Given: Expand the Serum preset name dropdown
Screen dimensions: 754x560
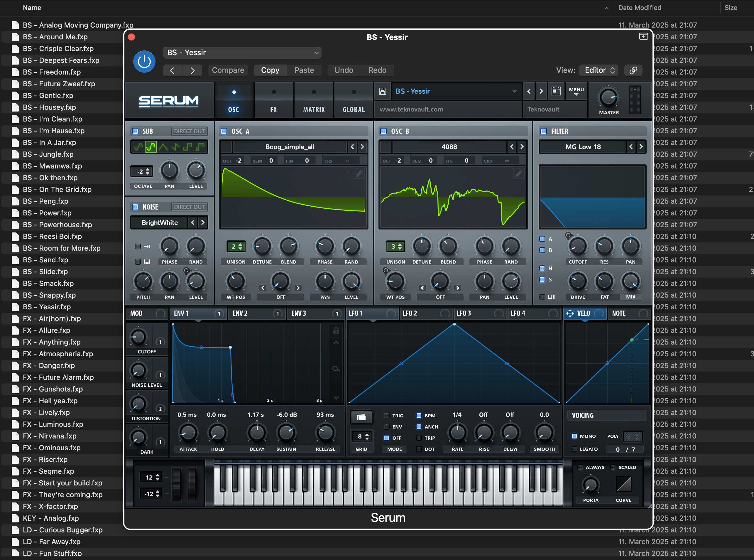Looking at the screenshot, I should tap(514, 91).
